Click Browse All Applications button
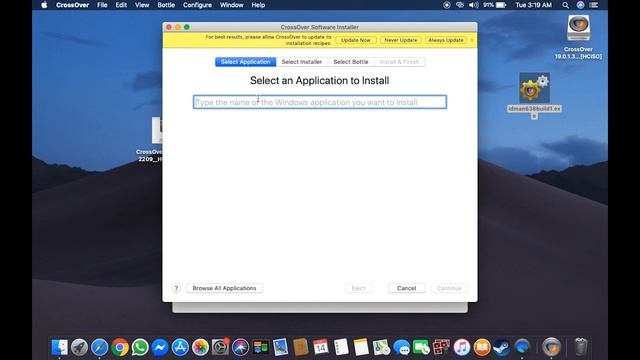This screenshot has width=640, height=360. (x=224, y=288)
